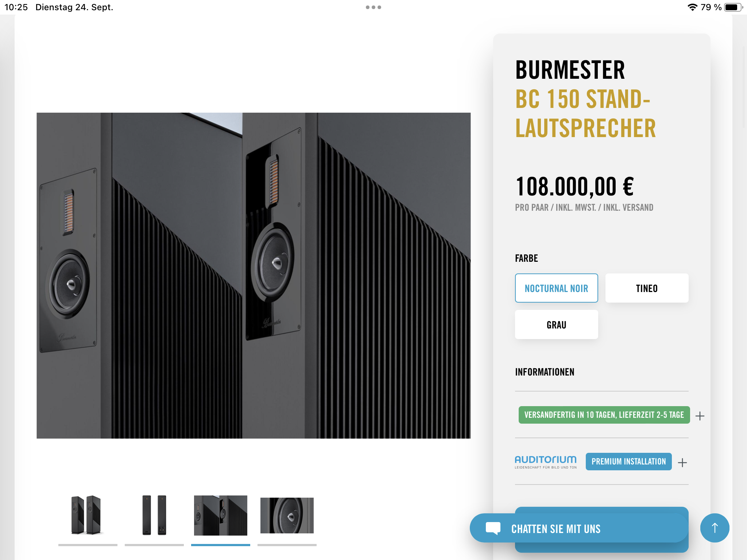Tap the Wi-Fi status icon

pos(692,7)
